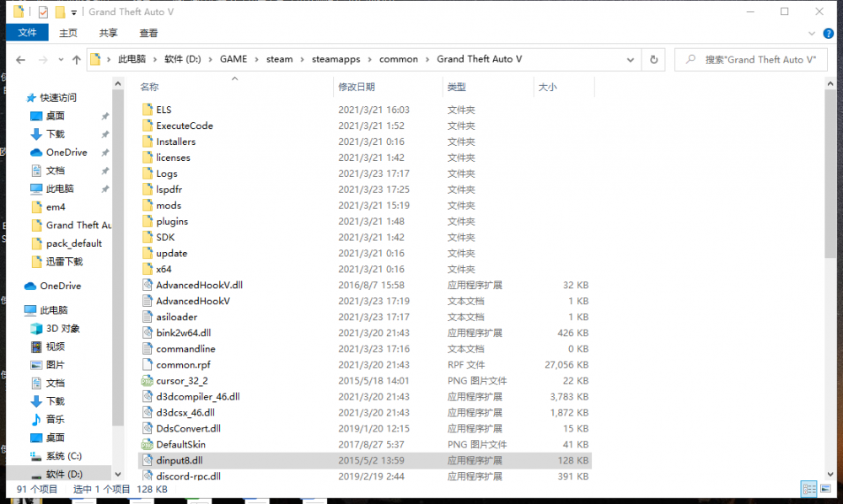
Task: Open the address bar history dropdown
Action: click(630, 60)
